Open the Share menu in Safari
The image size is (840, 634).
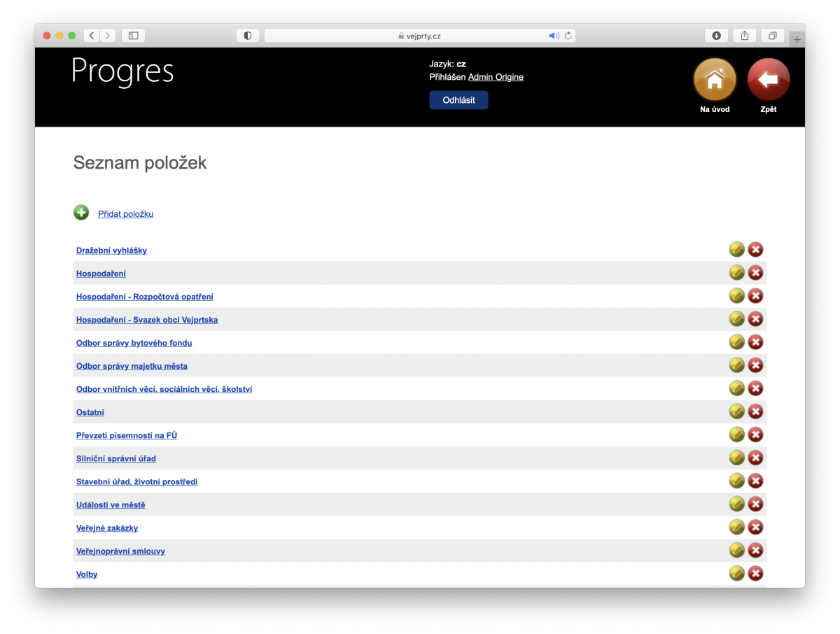745,36
